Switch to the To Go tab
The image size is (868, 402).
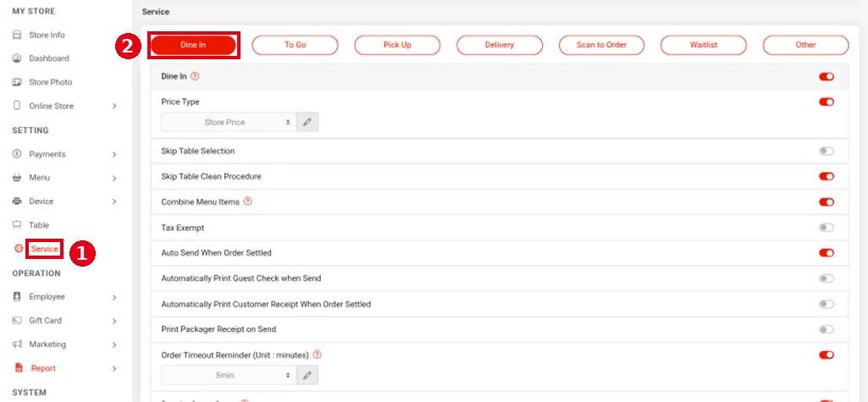(x=295, y=45)
